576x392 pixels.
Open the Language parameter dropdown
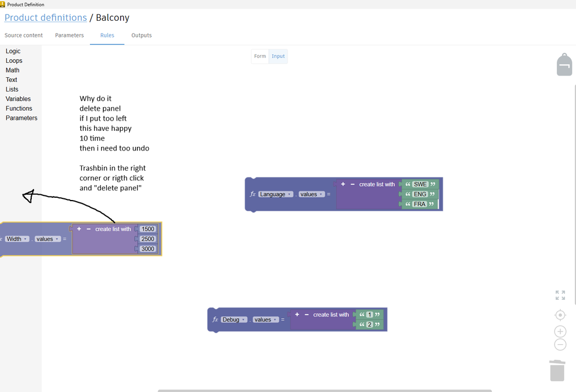pyautogui.click(x=275, y=194)
